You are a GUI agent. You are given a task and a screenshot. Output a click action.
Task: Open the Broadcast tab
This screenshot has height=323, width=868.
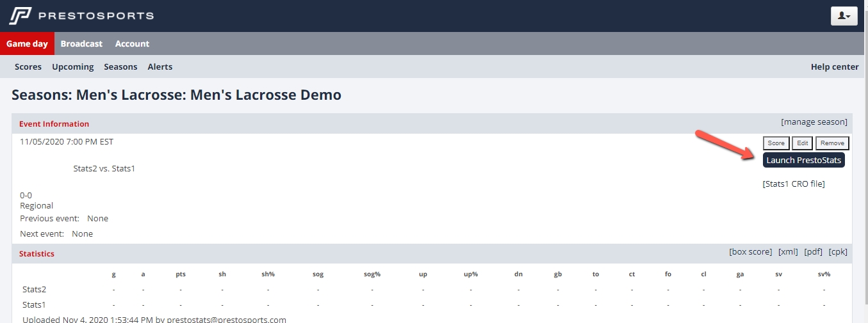coord(81,43)
